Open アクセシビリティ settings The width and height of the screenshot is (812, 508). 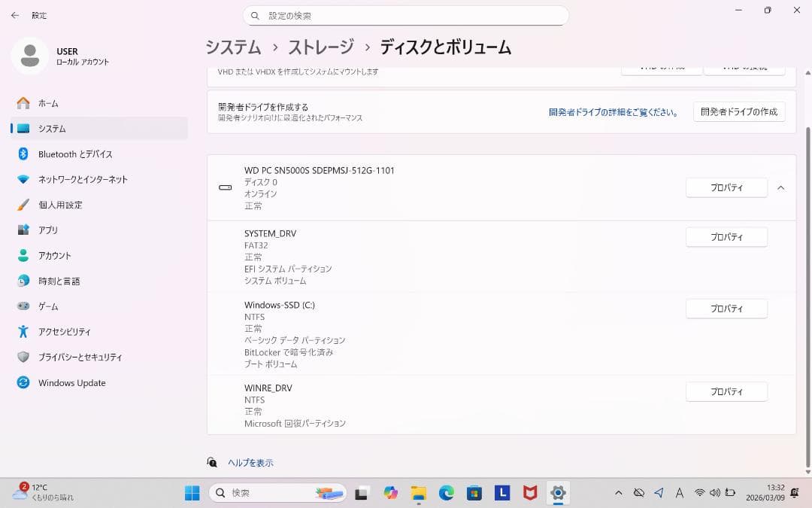pos(99,332)
